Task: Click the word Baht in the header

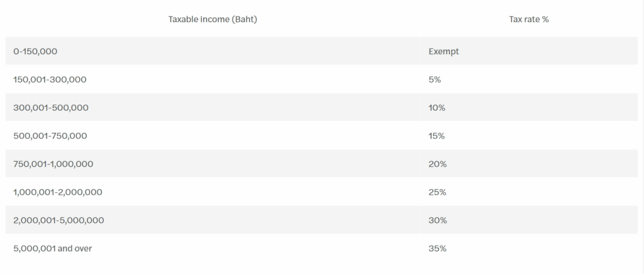Action: [x=245, y=20]
